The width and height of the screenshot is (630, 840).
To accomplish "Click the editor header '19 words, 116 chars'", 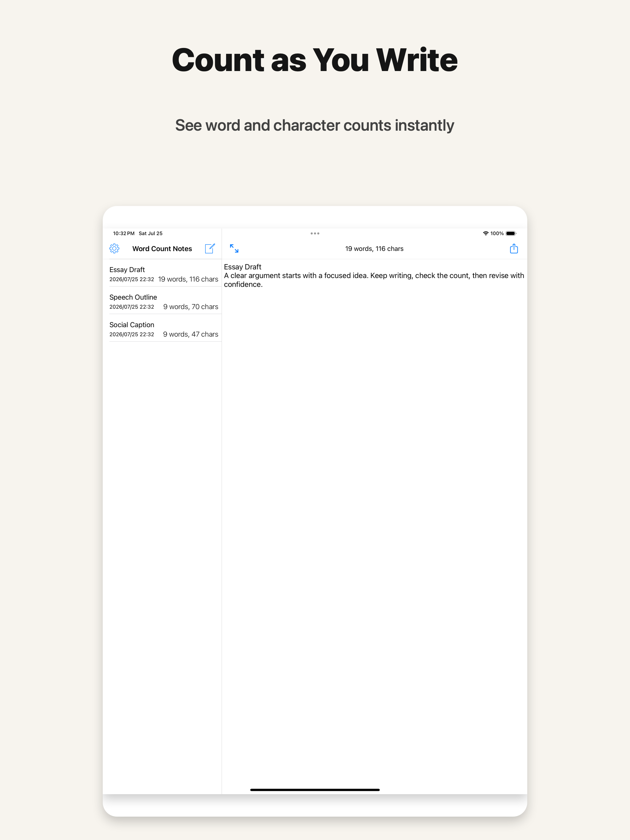I will 374,248.
